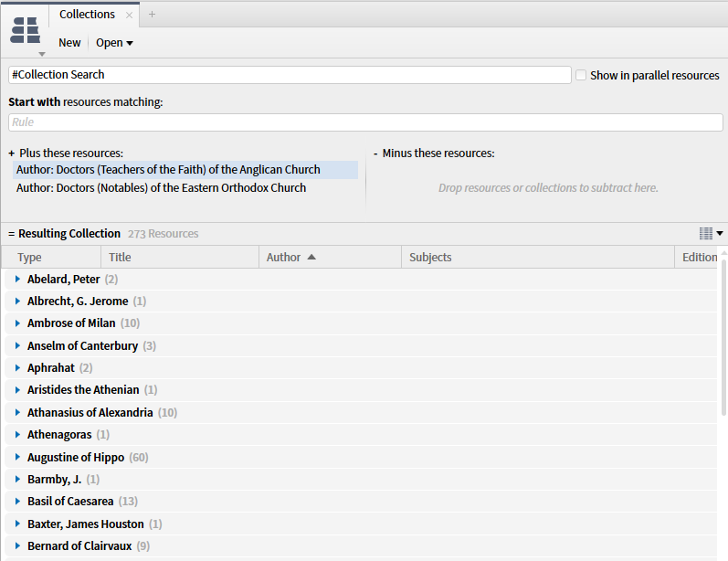Expand the Basil of Caesarea group
728x561 pixels.
[x=17, y=502]
